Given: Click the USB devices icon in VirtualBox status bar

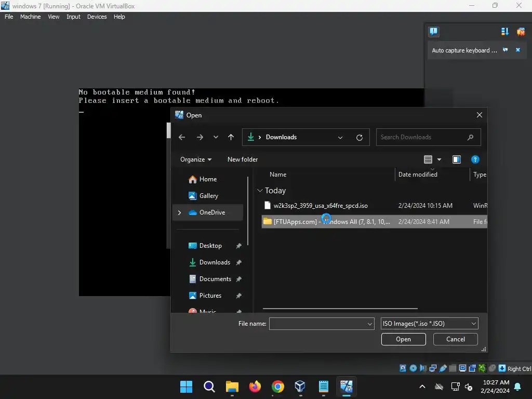Looking at the screenshot, I should tap(443, 368).
